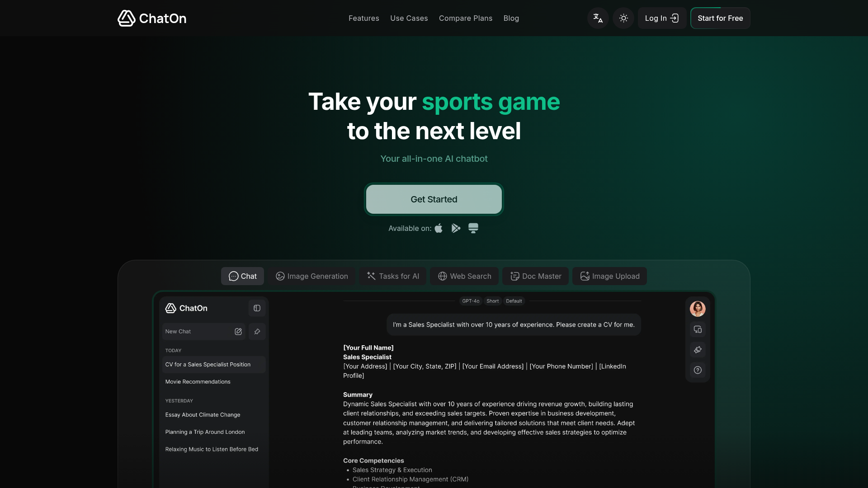Toggle light theme with sun icon
This screenshot has width=868, height=488.
pyautogui.click(x=623, y=18)
